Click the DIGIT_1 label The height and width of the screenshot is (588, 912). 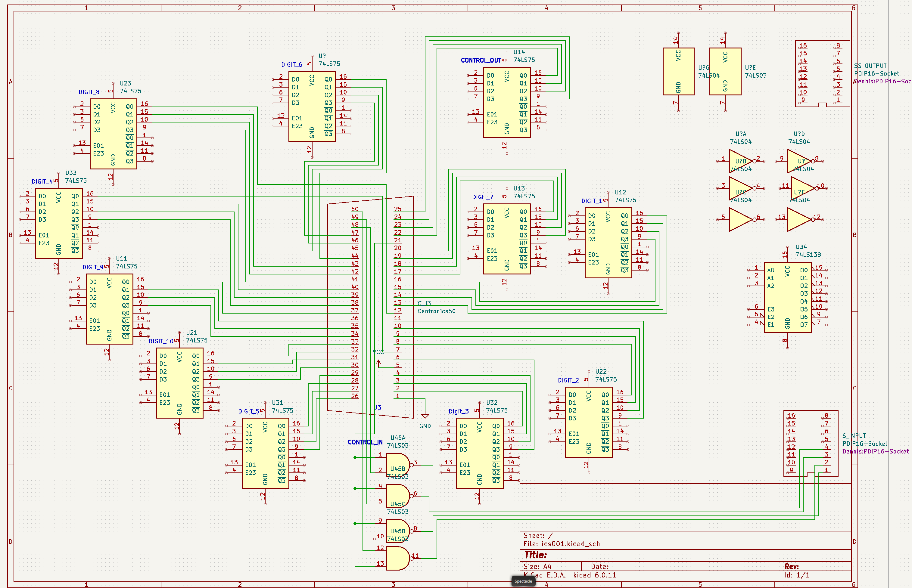[592, 201]
